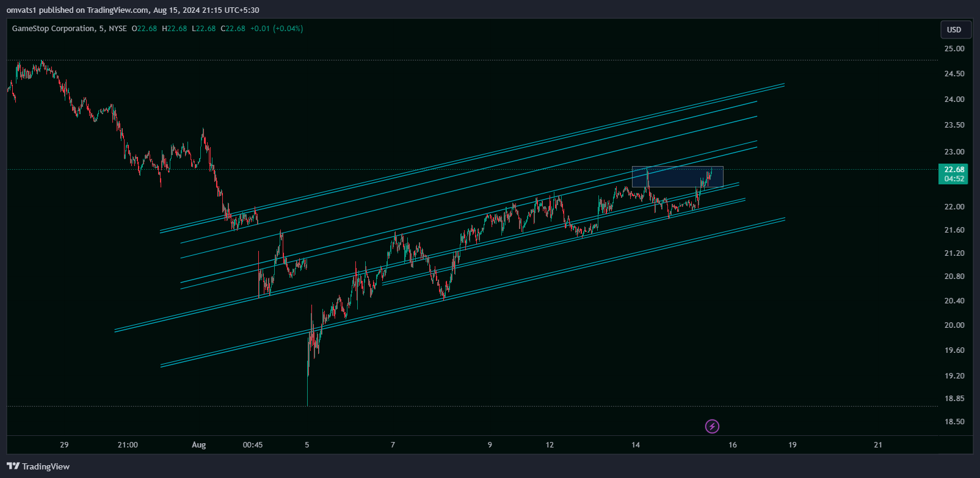The width and height of the screenshot is (980, 478).
Task: Click the 23.50 price axis label
Action: (x=954, y=125)
